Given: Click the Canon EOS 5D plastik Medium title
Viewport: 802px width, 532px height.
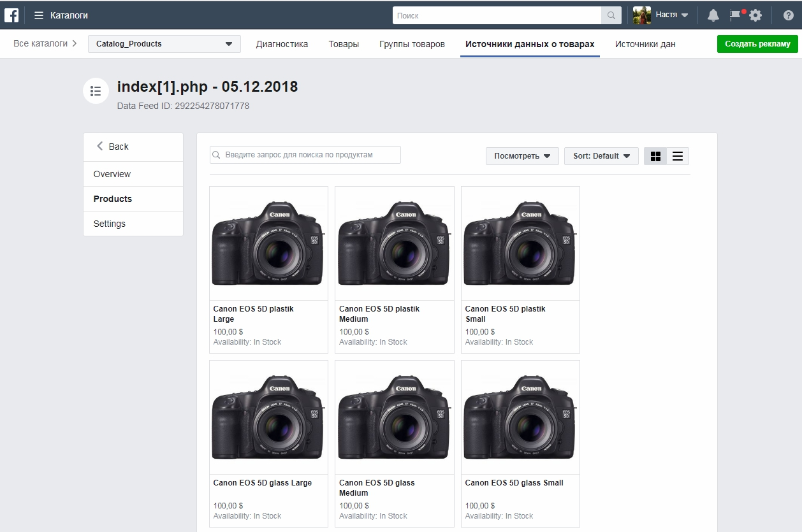Looking at the screenshot, I should click(379, 314).
